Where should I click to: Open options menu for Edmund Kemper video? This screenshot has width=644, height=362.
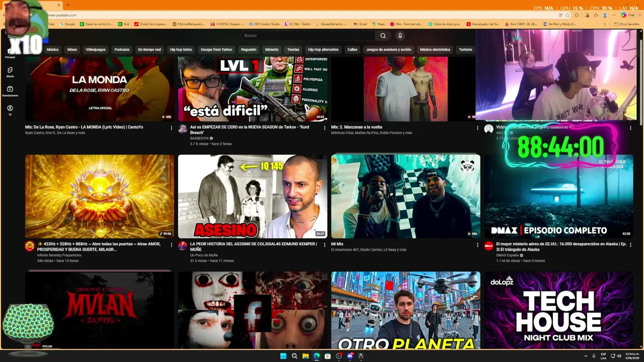coord(325,245)
